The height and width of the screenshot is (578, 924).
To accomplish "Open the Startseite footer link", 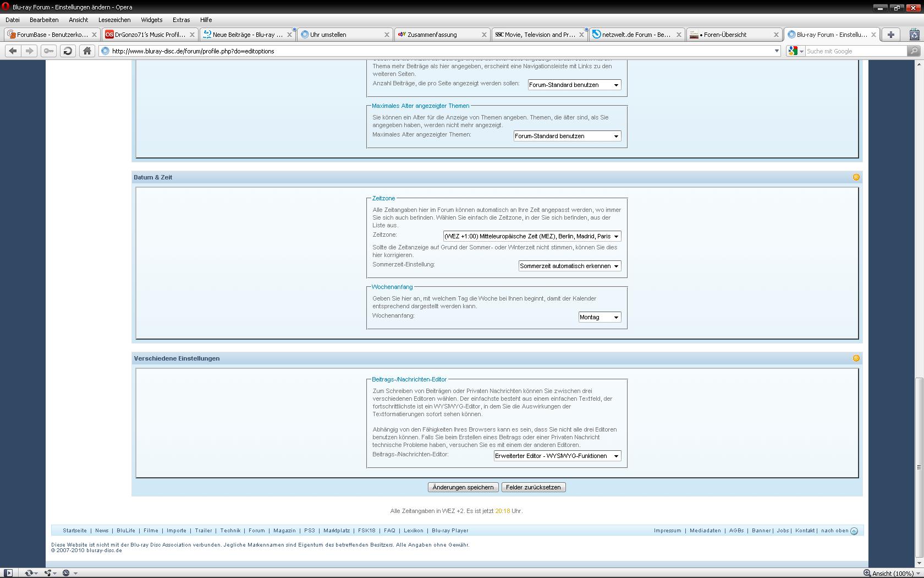I will pyautogui.click(x=75, y=531).
